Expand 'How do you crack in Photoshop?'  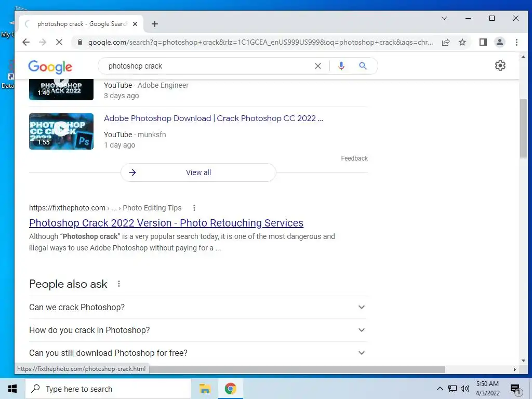[x=198, y=330]
